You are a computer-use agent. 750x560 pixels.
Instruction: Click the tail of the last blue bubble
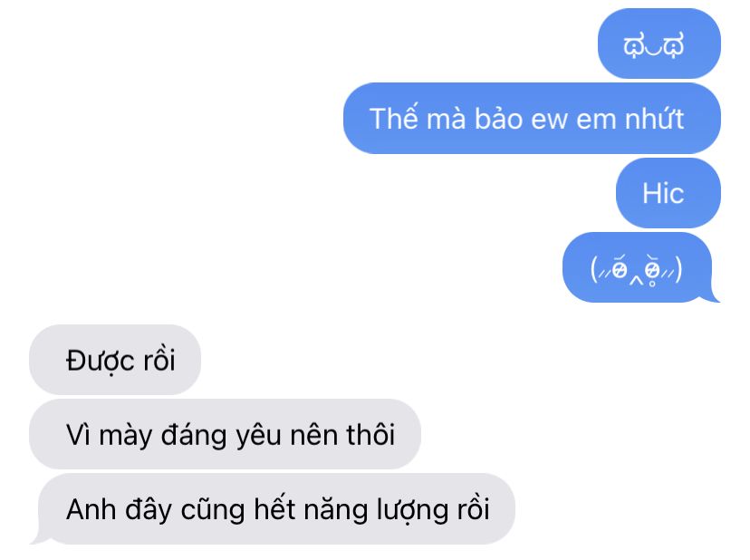[x=714, y=295]
